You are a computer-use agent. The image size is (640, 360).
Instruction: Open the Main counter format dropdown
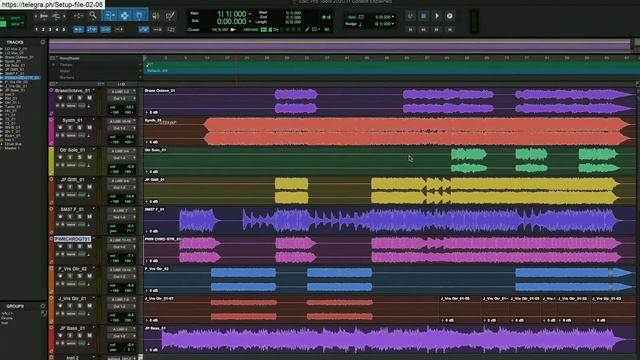click(x=250, y=14)
